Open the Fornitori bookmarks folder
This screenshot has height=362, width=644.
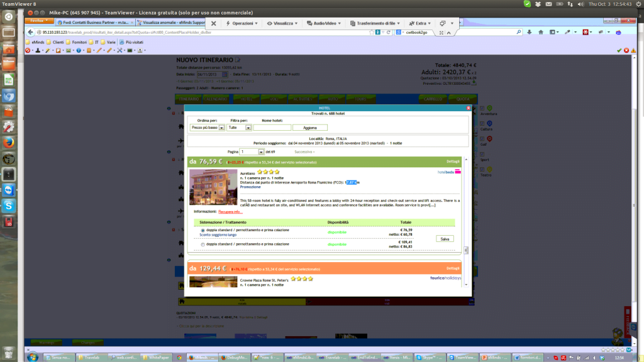click(76, 42)
